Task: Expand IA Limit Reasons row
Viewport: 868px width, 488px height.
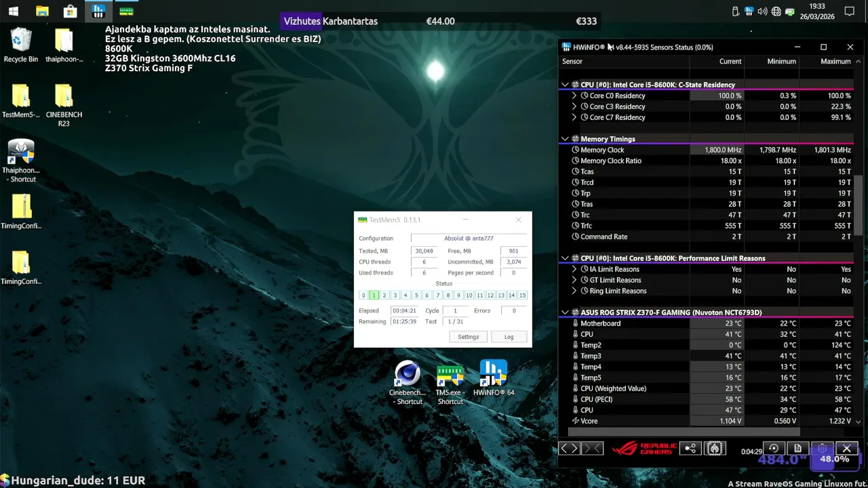Action: (x=574, y=269)
